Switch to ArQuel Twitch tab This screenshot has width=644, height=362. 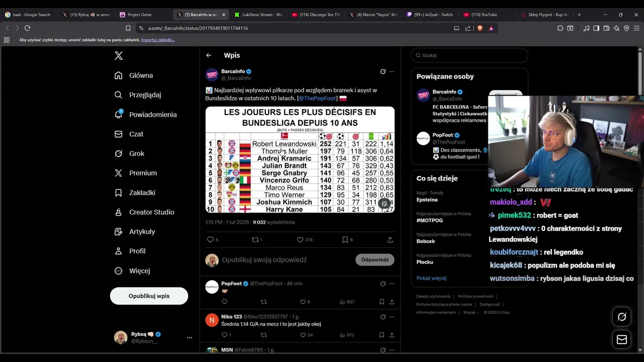[x=430, y=15]
